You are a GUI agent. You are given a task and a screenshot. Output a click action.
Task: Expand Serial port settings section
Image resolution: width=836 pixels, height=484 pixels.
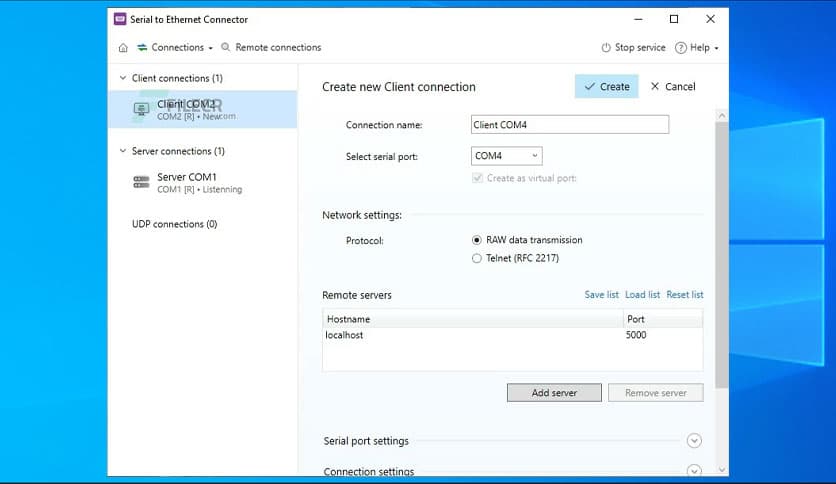pos(694,441)
